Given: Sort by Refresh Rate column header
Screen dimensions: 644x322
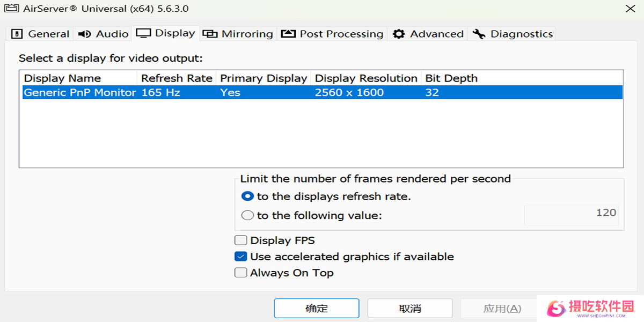Looking at the screenshot, I should 177,78.
